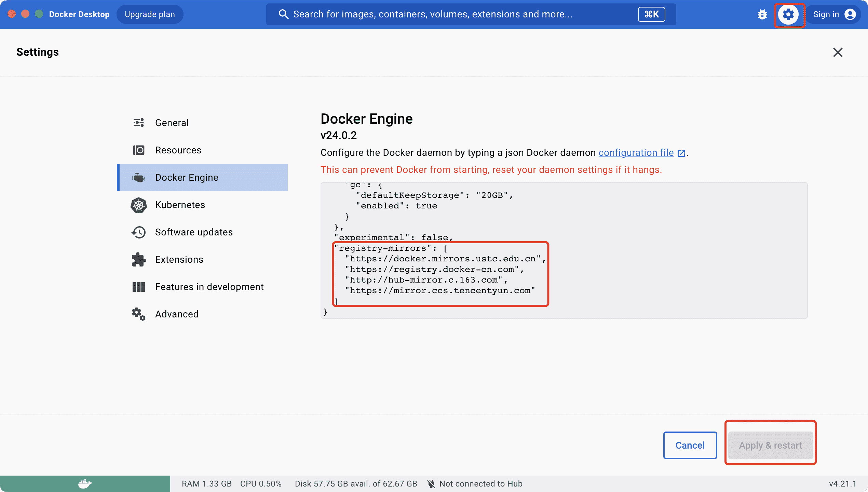Viewport: 868px width, 492px height.
Task: Open the bug report troubleshoot icon
Action: tap(762, 14)
